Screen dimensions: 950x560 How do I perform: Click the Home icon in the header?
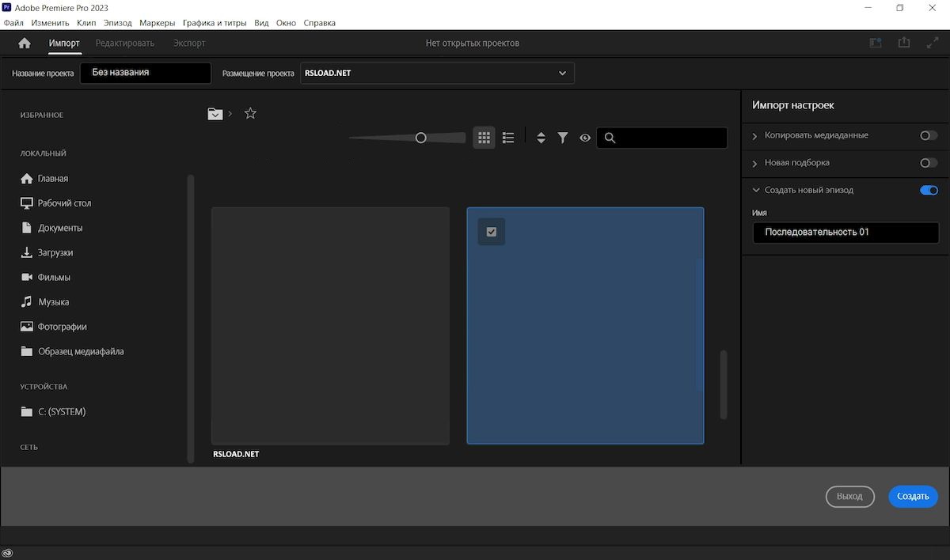point(25,43)
